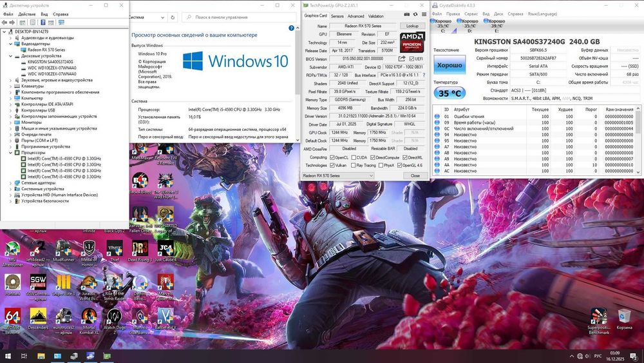Click the Control Panel search field
This screenshot has height=363, width=644.
tap(239, 17)
